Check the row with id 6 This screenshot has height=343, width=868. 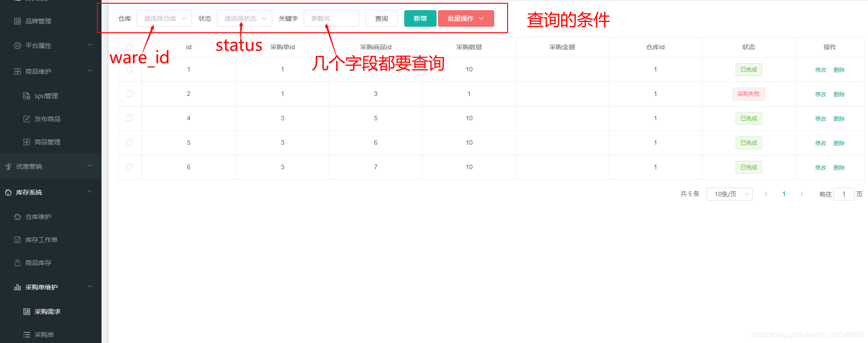[129, 167]
